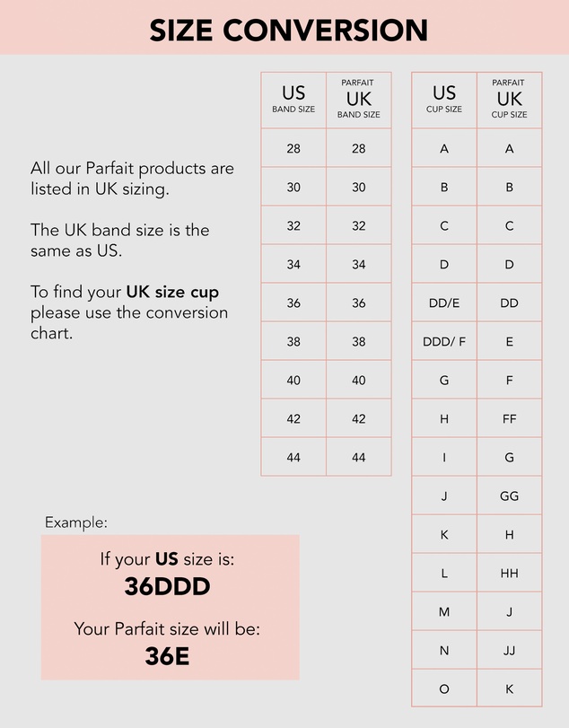Click the US cup DD/E cell
Viewport: 569px width, 728px height.
pos(444,303)
